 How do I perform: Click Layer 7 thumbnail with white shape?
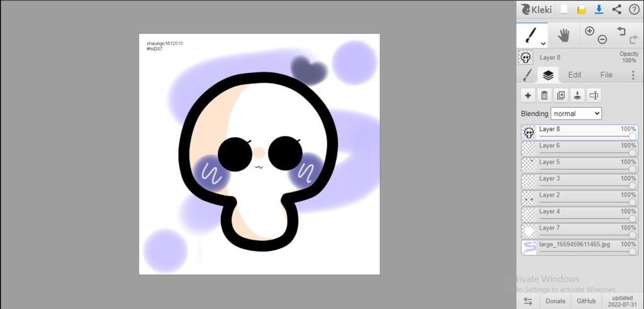point(530,232)
